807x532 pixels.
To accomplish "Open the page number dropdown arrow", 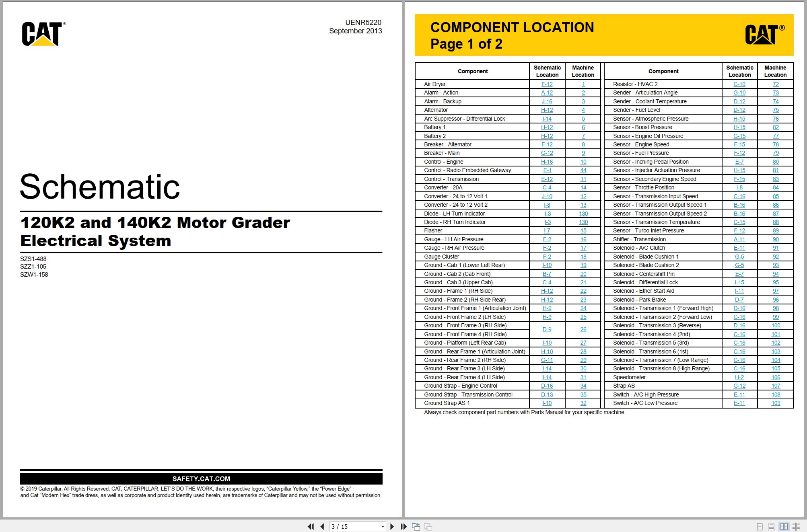I will click(383, 526).
